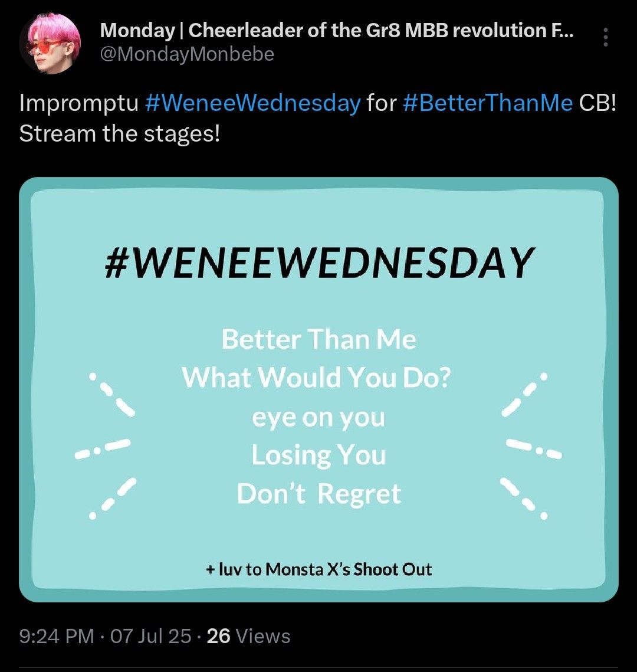Screen dimensions: 637x672
Task: Visit the @MondayMonbebe handle
Action: tap(187, 54)
